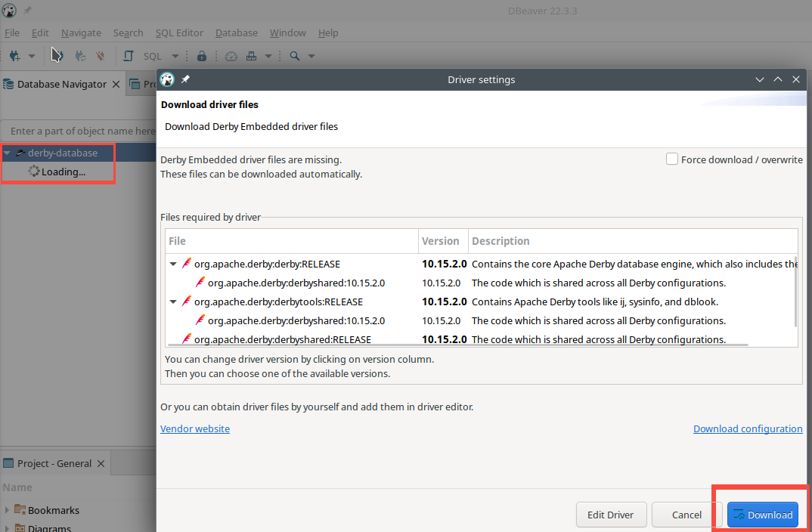This screenshot has width=812, height=532.
Task: Click the SQL toolbar label
Action: tap(153, 56)
